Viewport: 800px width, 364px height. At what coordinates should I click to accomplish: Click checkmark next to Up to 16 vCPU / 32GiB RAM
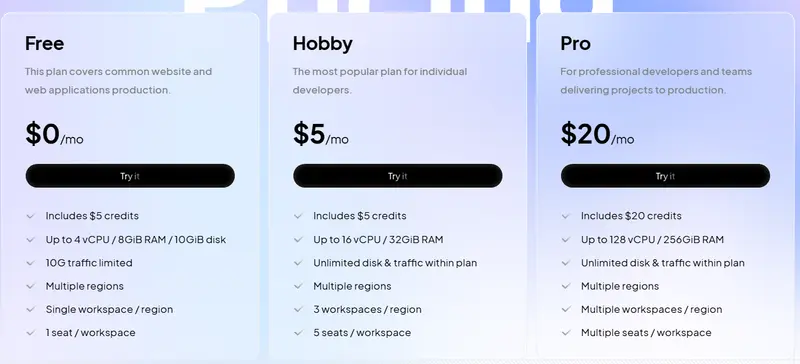(298, 239)
